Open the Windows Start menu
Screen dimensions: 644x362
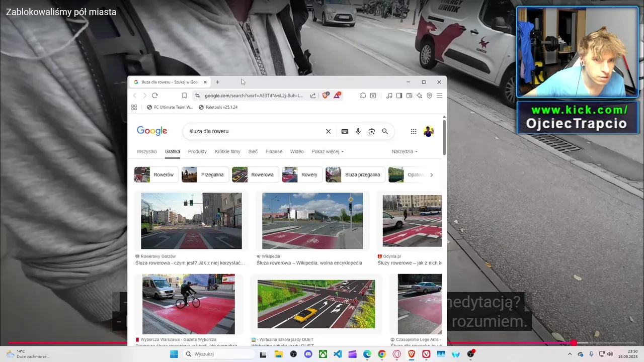pyautogui.click(x=174, y=354)
